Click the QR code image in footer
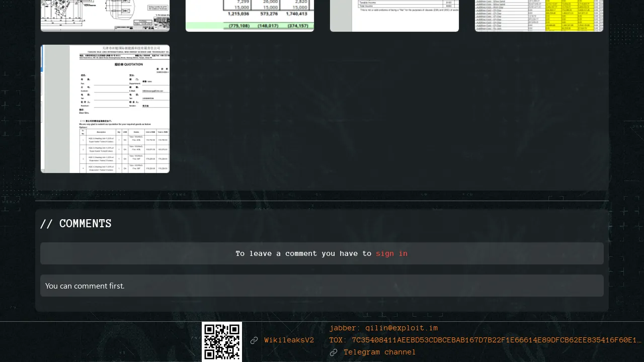Screen dimensions: 644x362 point(222,342)
